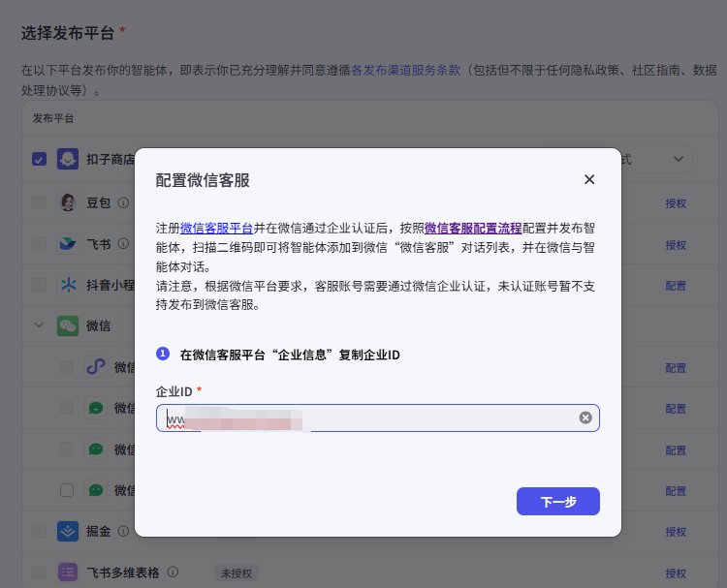This screenshot has height=588, width=727.
Task: Close the 配置微信客服 dialog
Action: pos(589,179)
